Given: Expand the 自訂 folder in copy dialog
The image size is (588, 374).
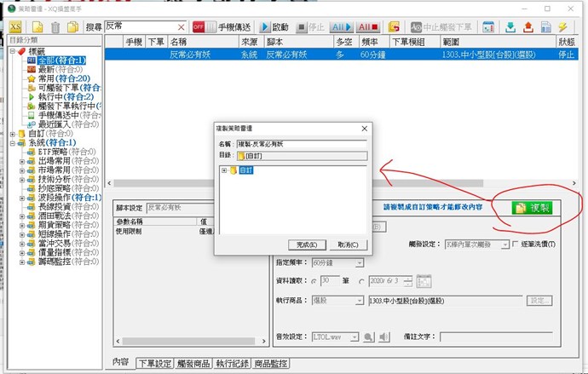Looking at the screenshot, I should point(224,170).
